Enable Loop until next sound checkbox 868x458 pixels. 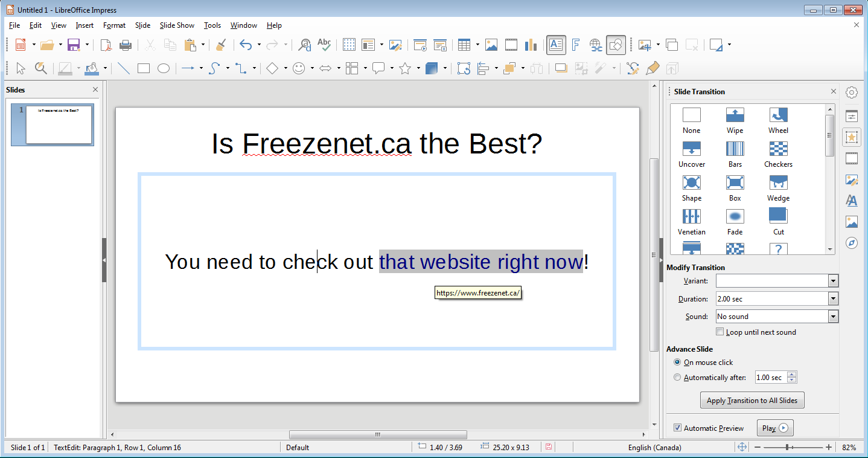[x=720, y=332]
